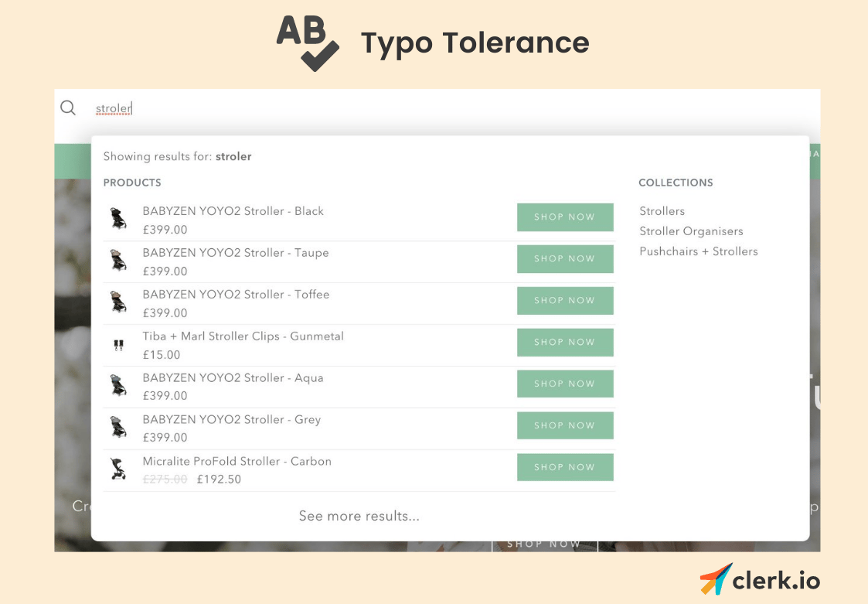Screen dimensions: 868x604
Task: Open the BABYZEN YOYO2 Stroller Grey thumbnail
Action: [118, 427]
